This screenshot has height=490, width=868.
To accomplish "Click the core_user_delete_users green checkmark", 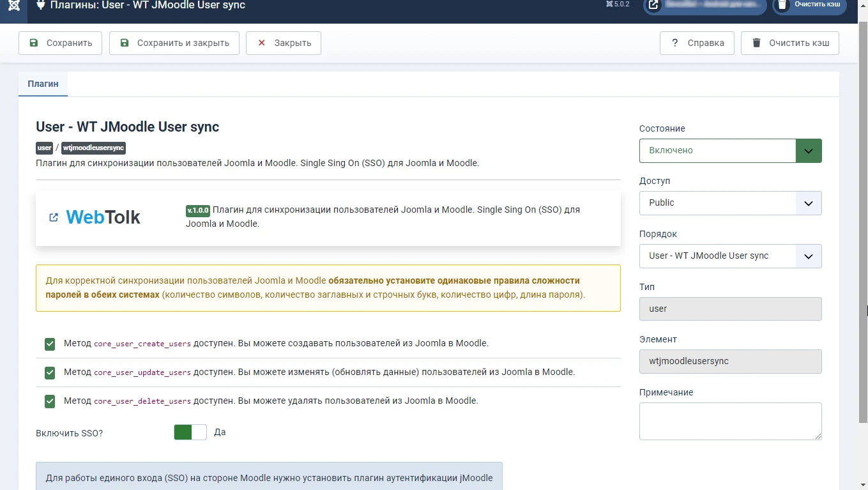I will point(50,402).
